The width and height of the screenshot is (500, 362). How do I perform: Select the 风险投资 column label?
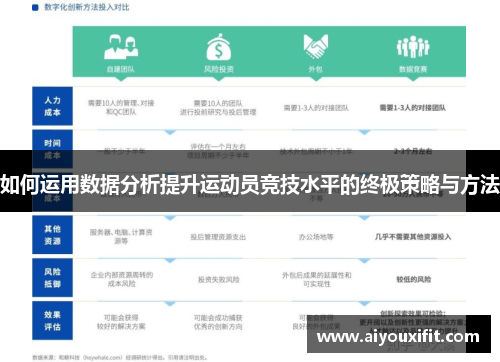219,69
